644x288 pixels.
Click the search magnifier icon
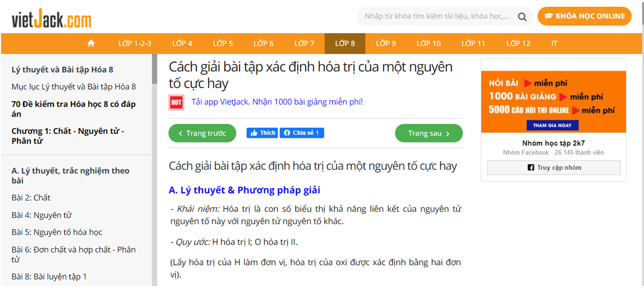pos(522,17)
